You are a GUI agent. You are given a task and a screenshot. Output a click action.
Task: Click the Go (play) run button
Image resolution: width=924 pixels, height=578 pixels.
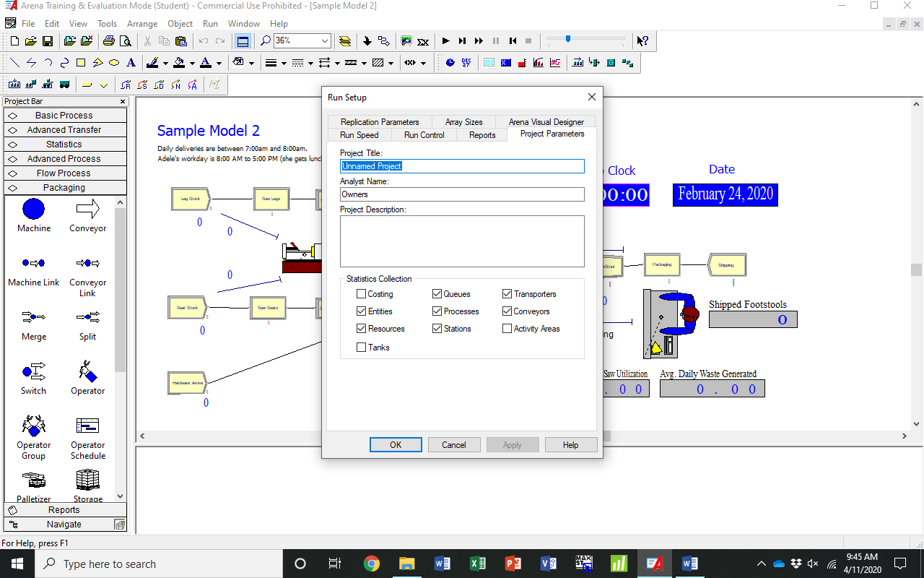[x=445, y=41]
